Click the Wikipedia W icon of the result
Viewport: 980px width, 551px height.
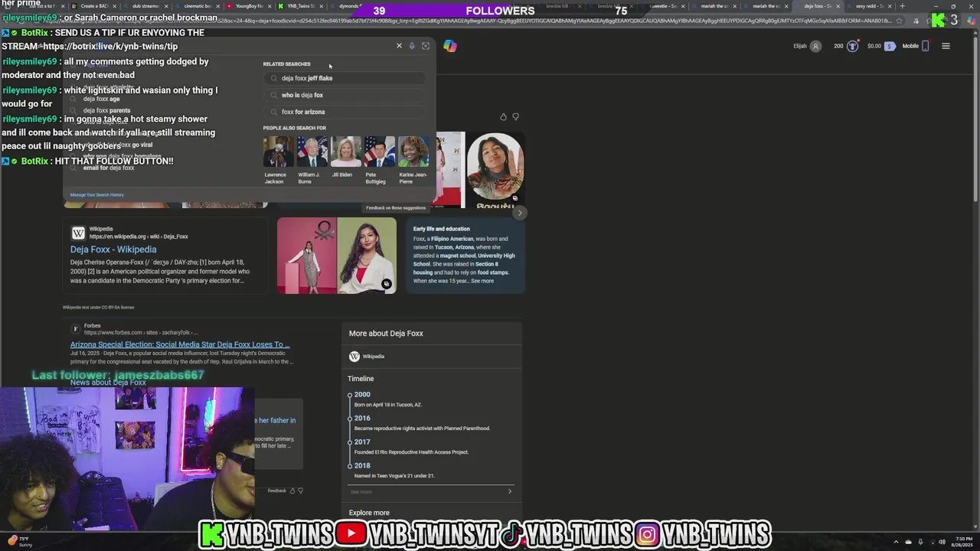pos(78,233)
